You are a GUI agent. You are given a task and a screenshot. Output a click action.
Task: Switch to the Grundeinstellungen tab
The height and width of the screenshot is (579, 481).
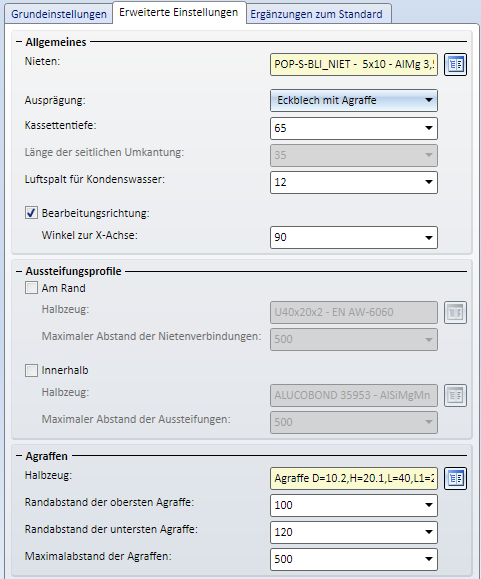click(59, 14)
